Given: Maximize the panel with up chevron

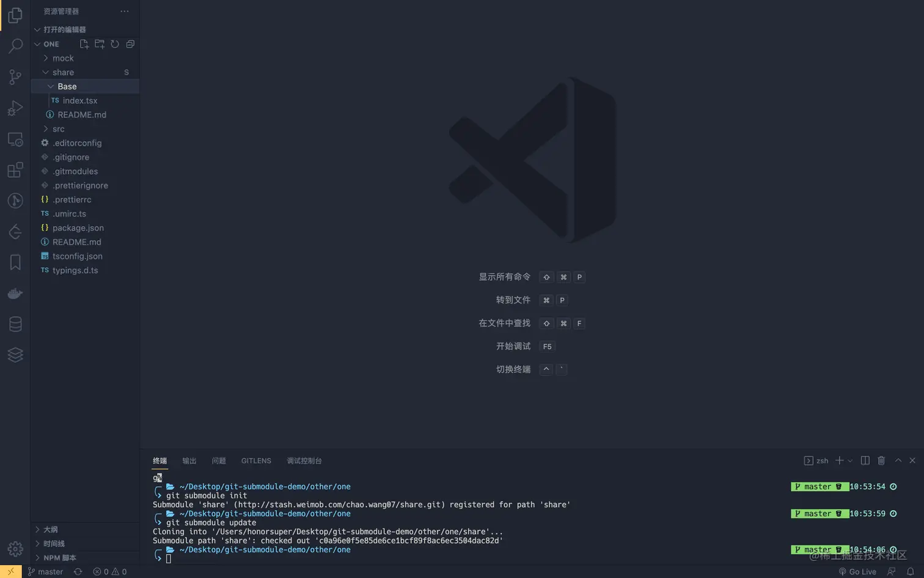Looking at the screenshot, I should tap(898, 461).
